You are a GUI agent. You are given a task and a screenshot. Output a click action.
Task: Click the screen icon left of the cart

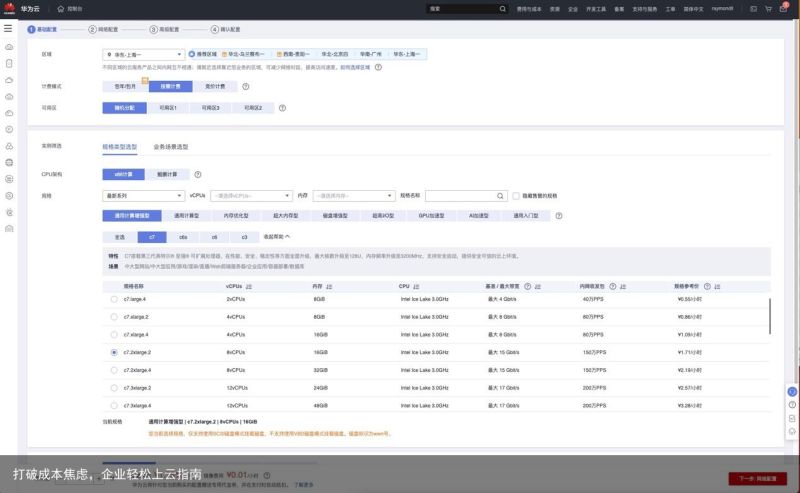(x=754, y=9)
